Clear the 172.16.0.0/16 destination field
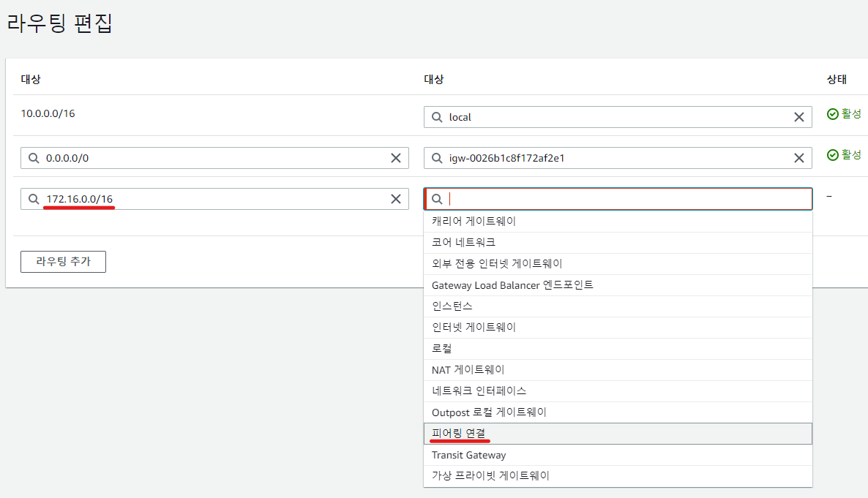The image size is (868, 498). point(396,199)
